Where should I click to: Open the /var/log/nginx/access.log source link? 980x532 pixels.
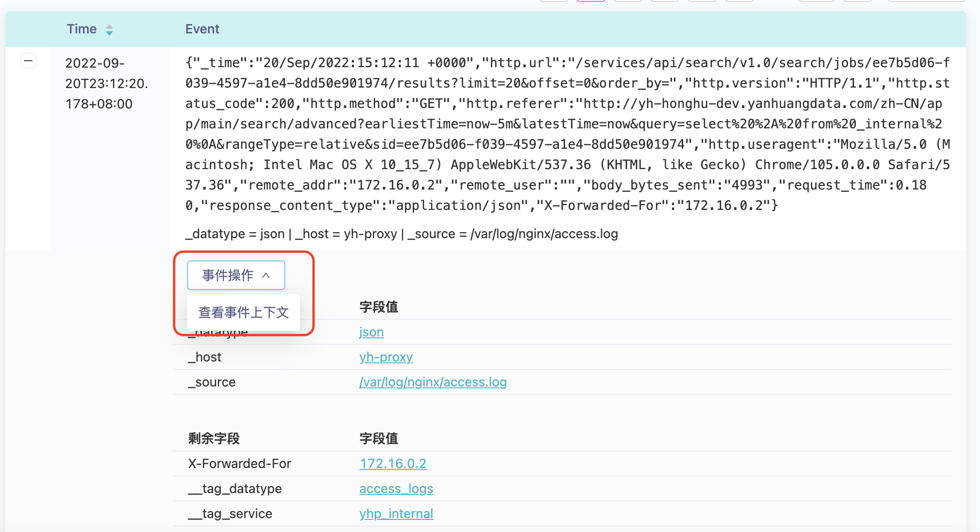(x=433, y=382)
